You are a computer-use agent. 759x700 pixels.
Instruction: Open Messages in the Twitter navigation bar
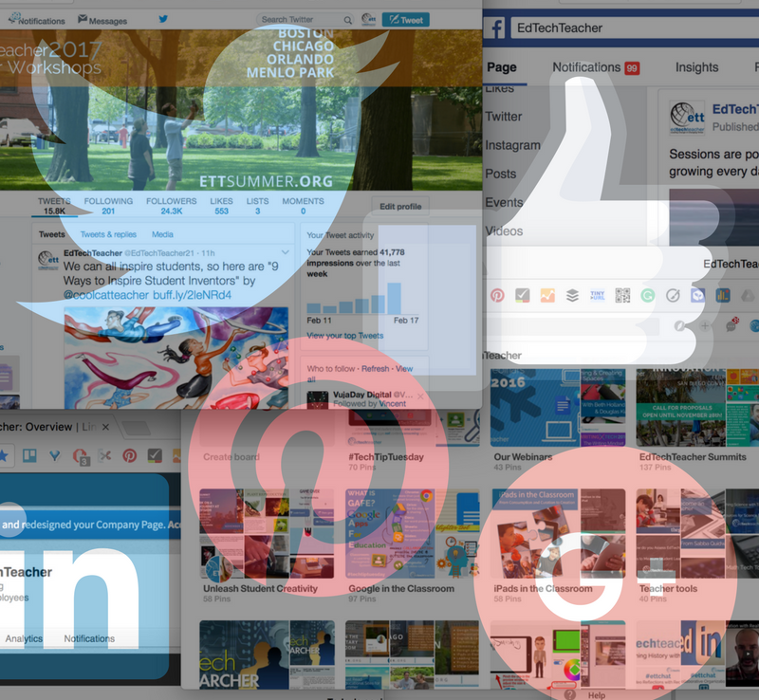click(x=102, y=20)
